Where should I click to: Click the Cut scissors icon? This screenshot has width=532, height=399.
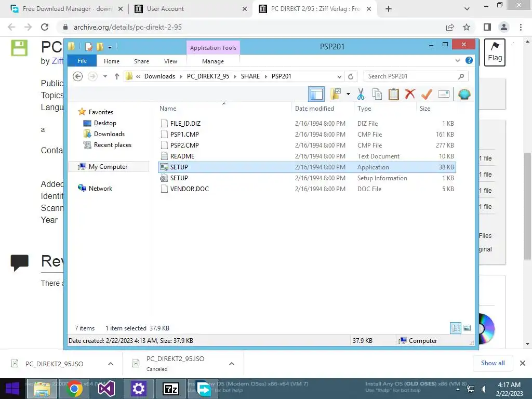click(x=361, y=94)
